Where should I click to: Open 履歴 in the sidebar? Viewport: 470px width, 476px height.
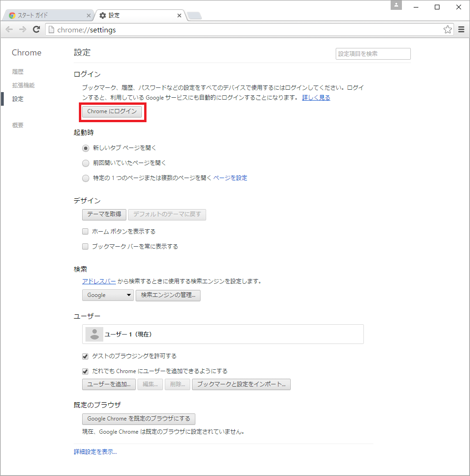(17, 71)
